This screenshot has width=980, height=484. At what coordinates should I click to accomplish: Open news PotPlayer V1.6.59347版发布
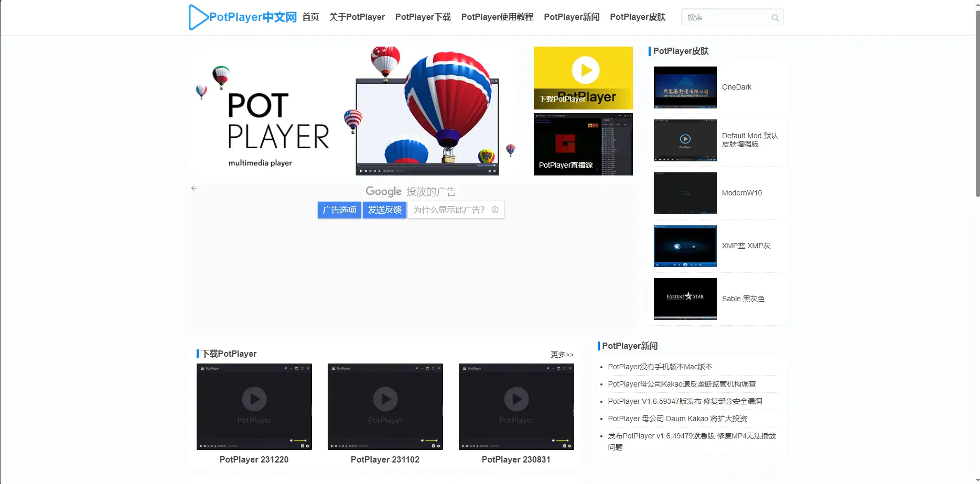tap(685, 402)
